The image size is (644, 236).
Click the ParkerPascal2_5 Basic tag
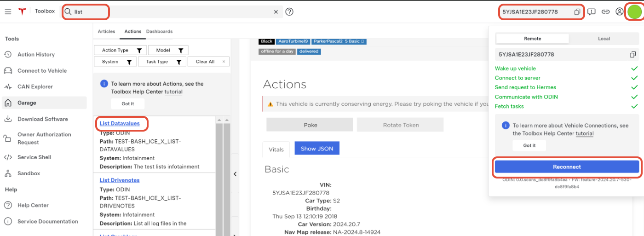point(339,41)
